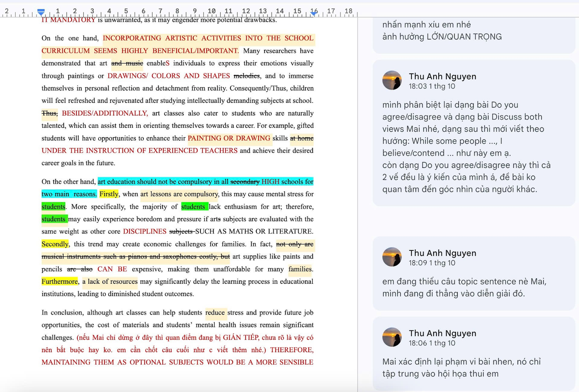Click the left indent marker on the ruler
Image resolution: width=579 pixels, height=392 pixels.
[41, 12]
